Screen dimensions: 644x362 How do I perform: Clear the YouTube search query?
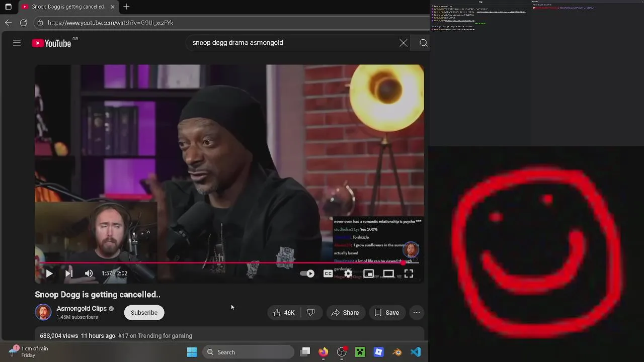click(x=404, y=43)
